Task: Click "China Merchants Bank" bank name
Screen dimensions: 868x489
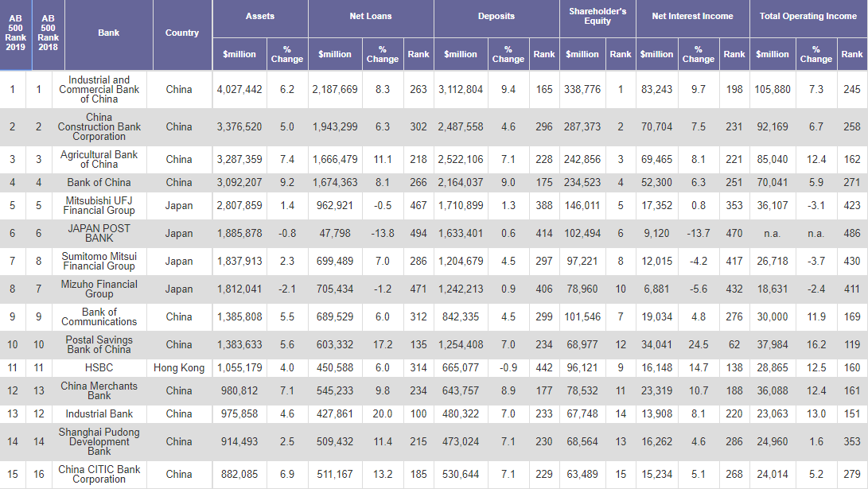Action: (x=99, y=390)
